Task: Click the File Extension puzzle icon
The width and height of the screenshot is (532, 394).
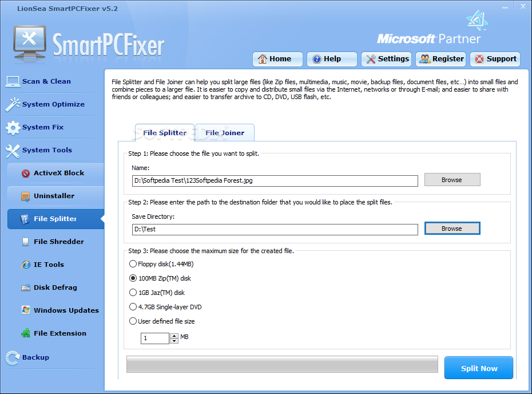Action: coord(26,333)
